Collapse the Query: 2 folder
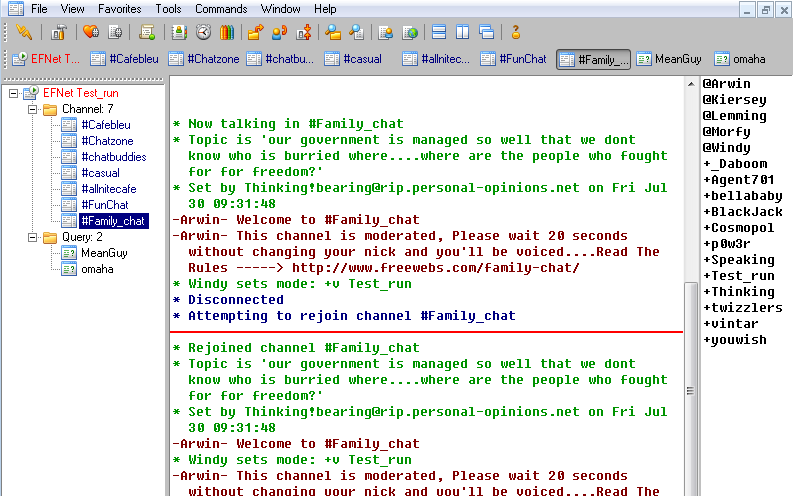This screenshot has width=793, height=496. [32, 237]
